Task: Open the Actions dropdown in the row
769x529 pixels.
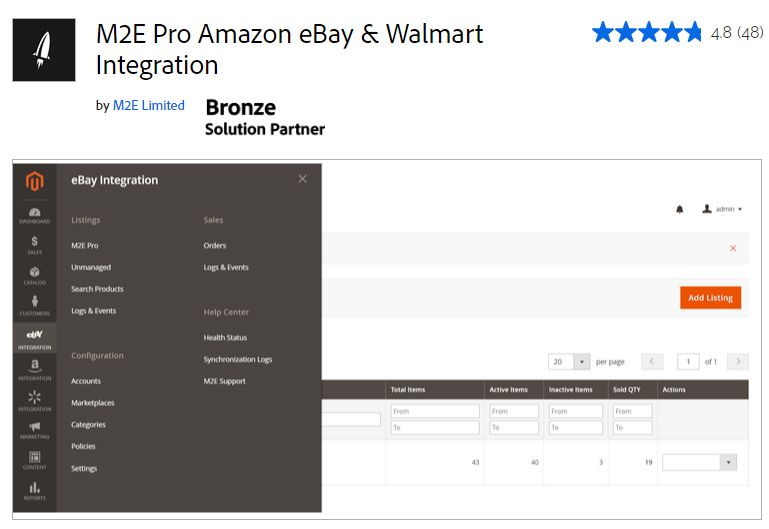Action: (699, 462)
